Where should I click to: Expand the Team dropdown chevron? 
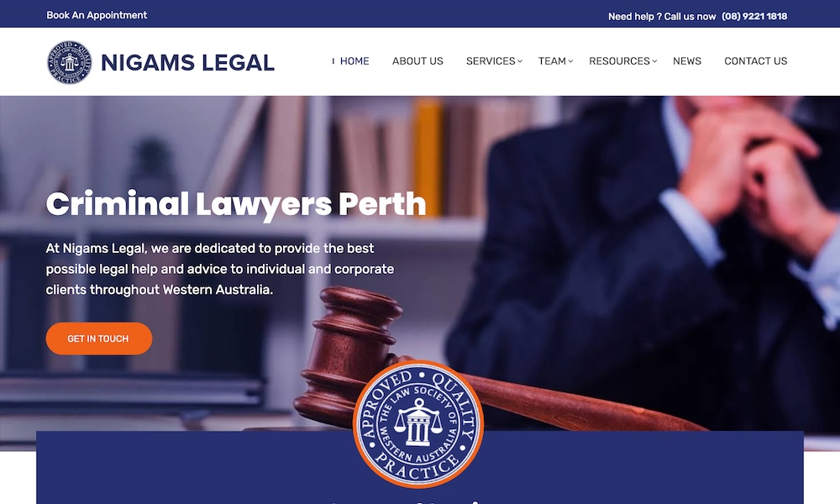570,61
